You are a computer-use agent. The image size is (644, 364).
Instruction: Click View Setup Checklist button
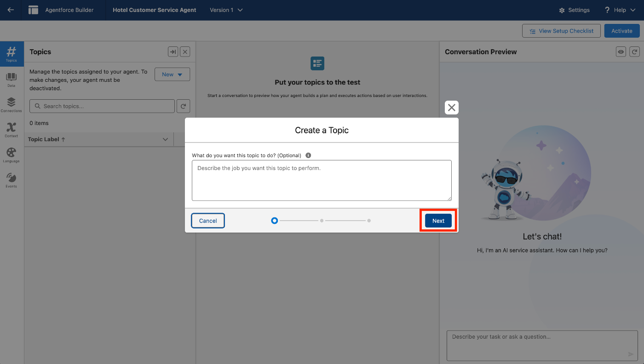[561, 31]
